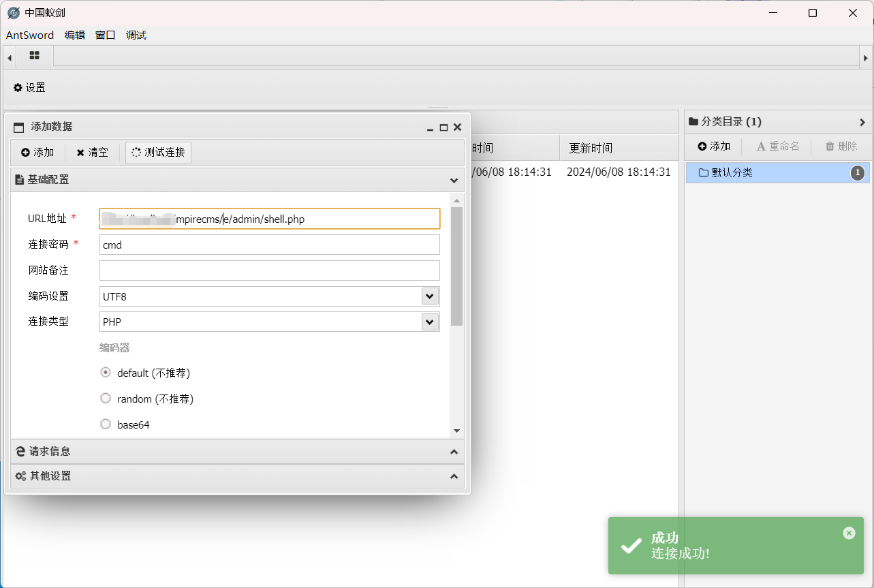Click the 分类目录 (1) header title
This screenshot has height=588, width=874.
click(731, 122)
